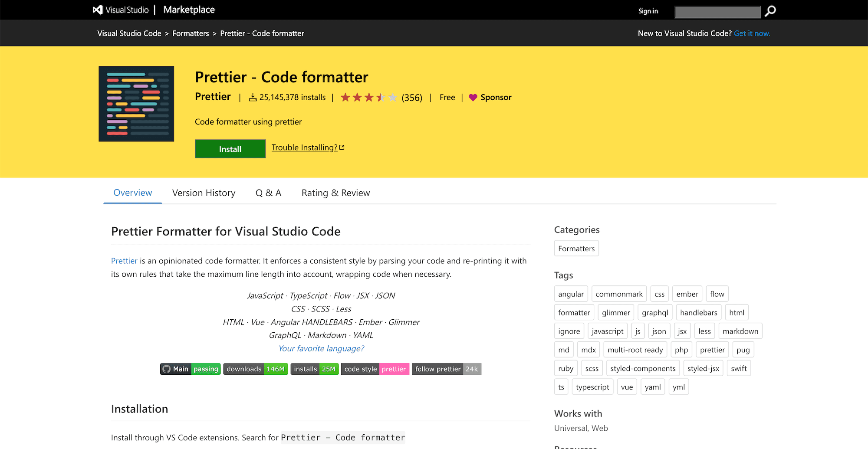This screenshot has height=449, width=868.
Task: Click the downloads 146M badge
Action: click(x=256, y=369)
